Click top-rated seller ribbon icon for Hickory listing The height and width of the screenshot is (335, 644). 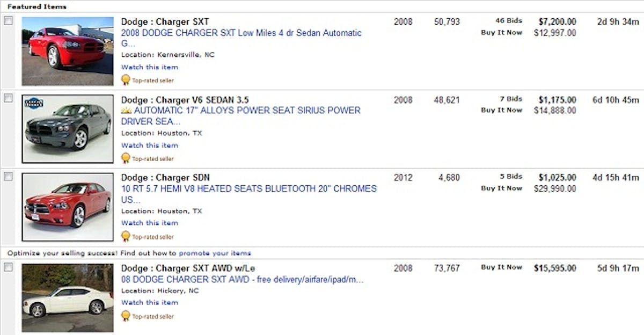click(126, 316)
